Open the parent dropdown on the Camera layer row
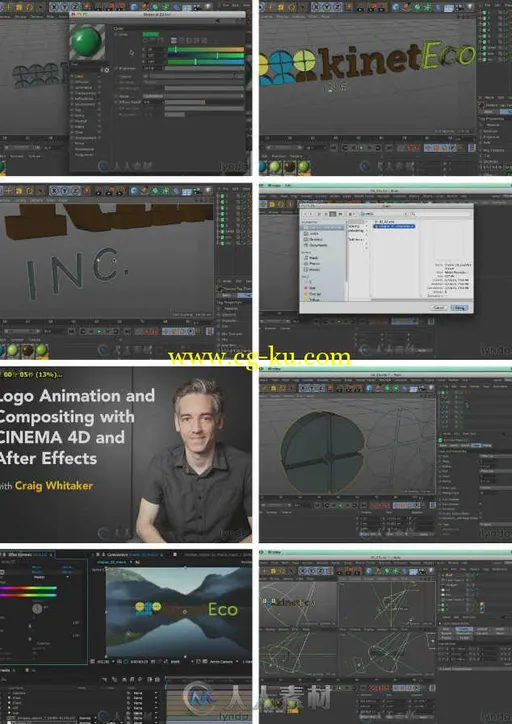The height and width of the screenshot is (724, 512). click(144, 693)
